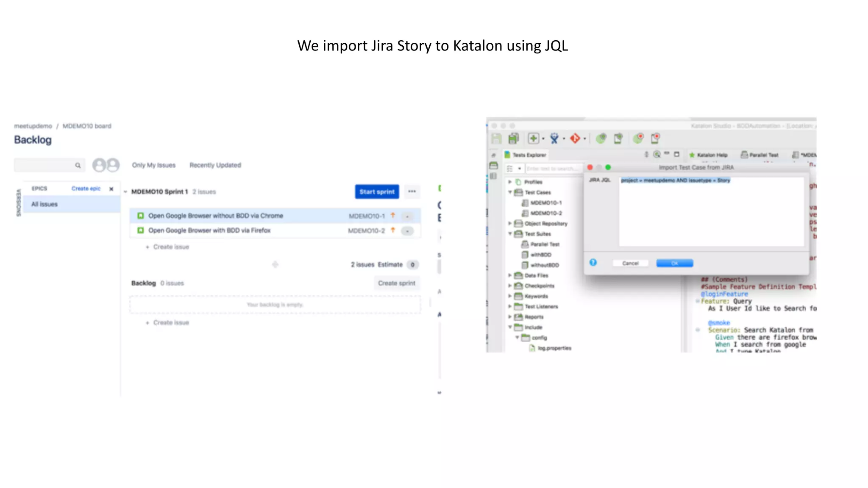This screenshot has height=488, width=868.
Task: Expand the Test Listeners node
Action: click(510, 306)
